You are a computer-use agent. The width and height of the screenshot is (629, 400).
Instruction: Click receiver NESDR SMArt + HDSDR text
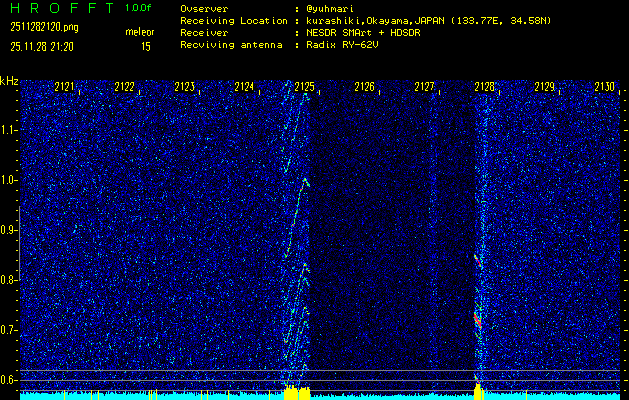363,33
